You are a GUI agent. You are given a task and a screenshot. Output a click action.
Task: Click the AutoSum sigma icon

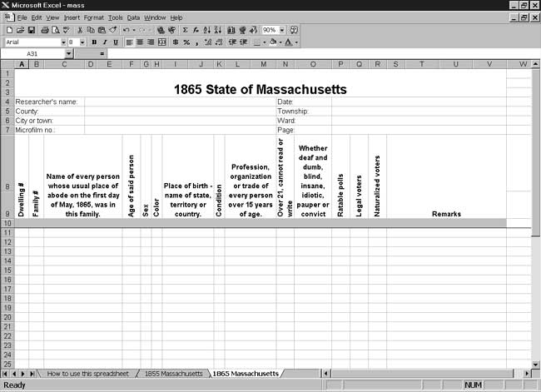[185, 30]
